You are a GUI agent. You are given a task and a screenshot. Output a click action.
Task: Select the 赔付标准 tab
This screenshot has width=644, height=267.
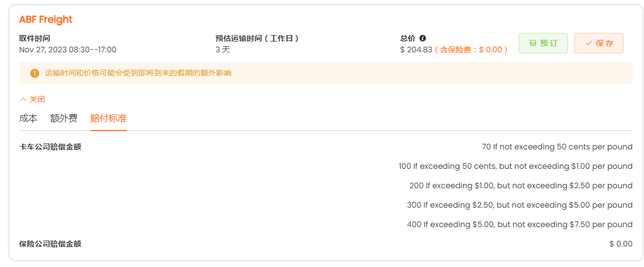point(109,119)
